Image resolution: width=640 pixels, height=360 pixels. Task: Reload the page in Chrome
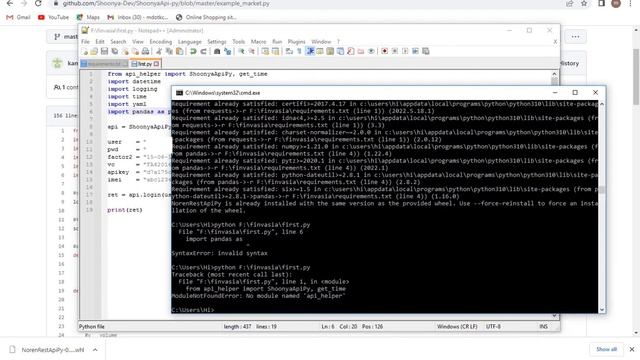coord(38,3)
